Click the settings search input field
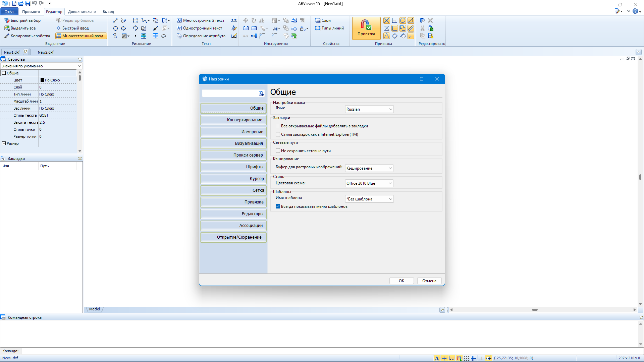 click(230, 94)
